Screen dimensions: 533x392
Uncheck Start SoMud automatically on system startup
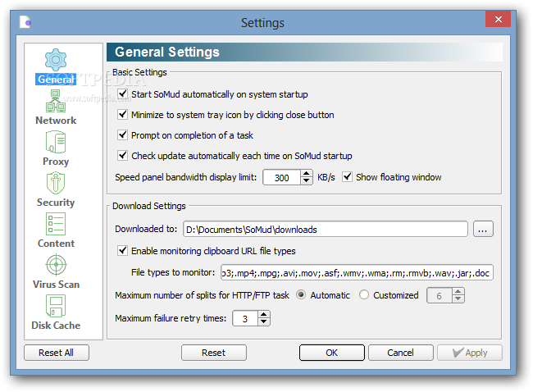(122, 93)
